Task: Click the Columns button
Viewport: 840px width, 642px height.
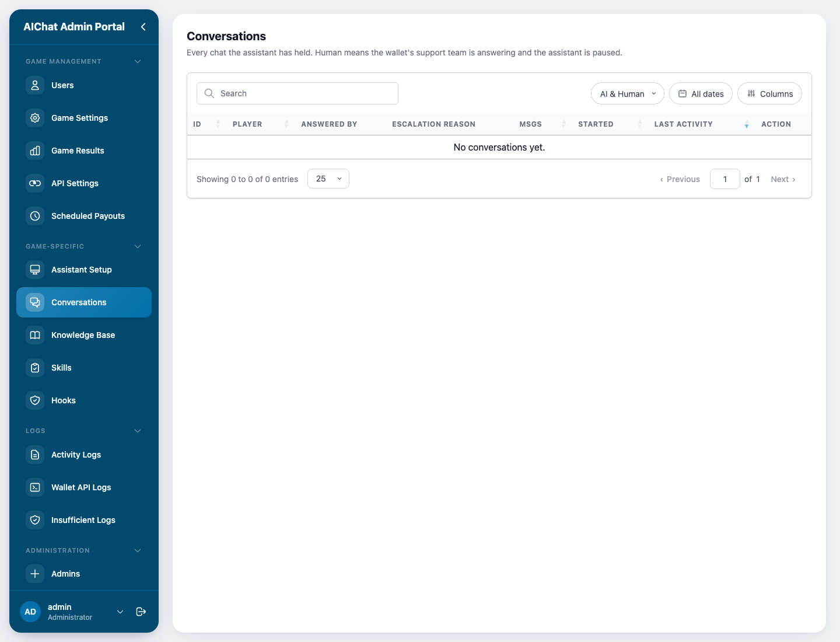Action: (x=769, y=93)
